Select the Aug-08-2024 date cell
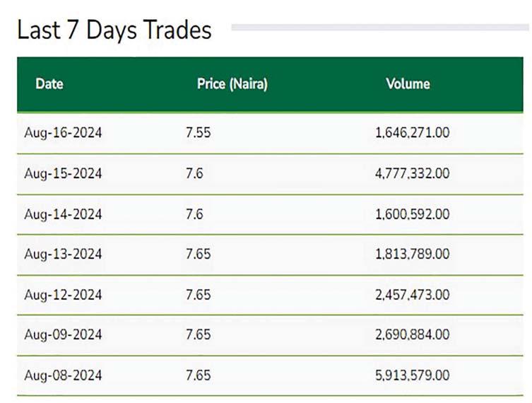Viewport: 532px width, 403px height. pyautogui.click(x=63, y=375)
